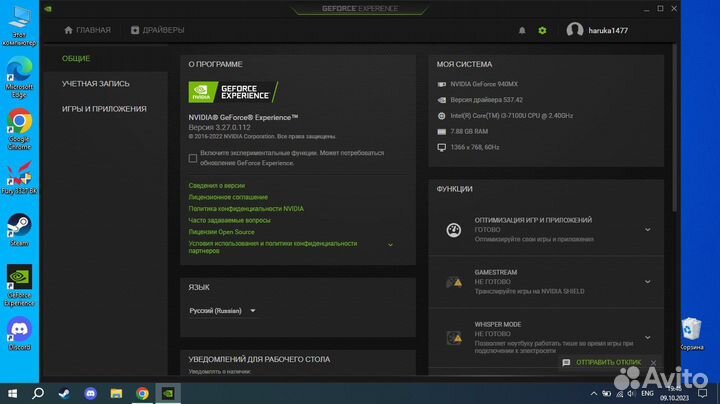Open settings via the green gear icon
720x404 pixels.
[542, 30]
